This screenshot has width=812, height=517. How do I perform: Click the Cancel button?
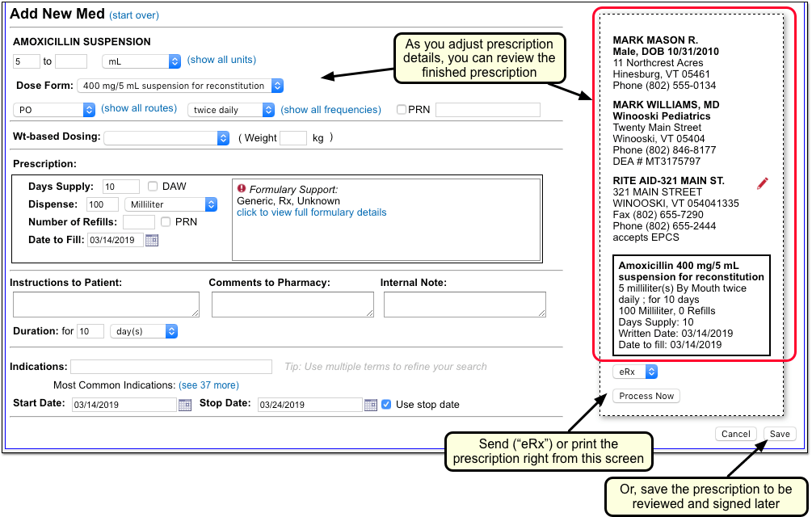tap(736, 434)
